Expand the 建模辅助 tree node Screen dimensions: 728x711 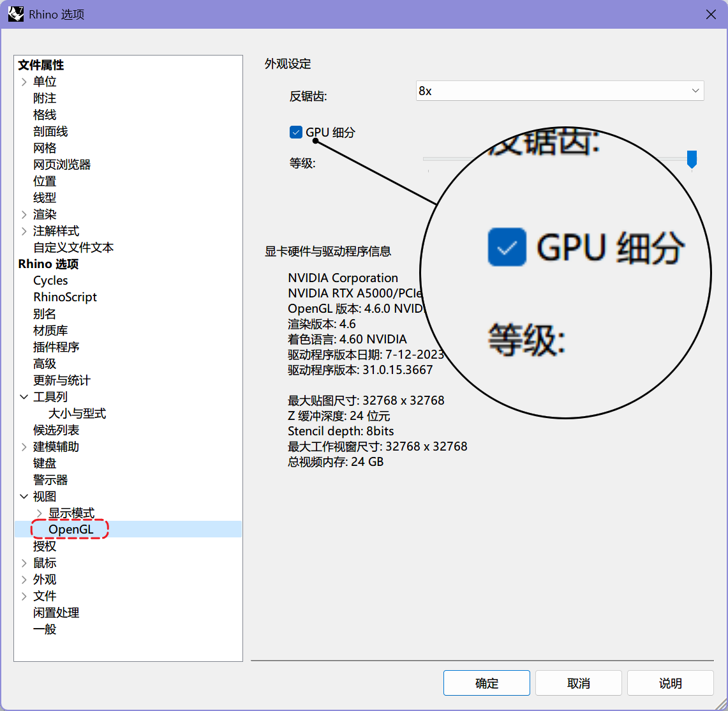pyautogui.click(x=24, y=447)
